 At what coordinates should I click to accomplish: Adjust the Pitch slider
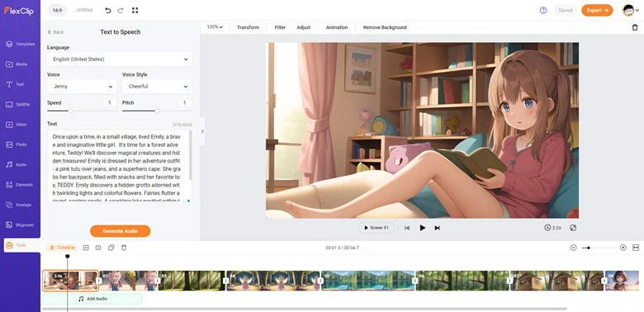coord(157,111)
